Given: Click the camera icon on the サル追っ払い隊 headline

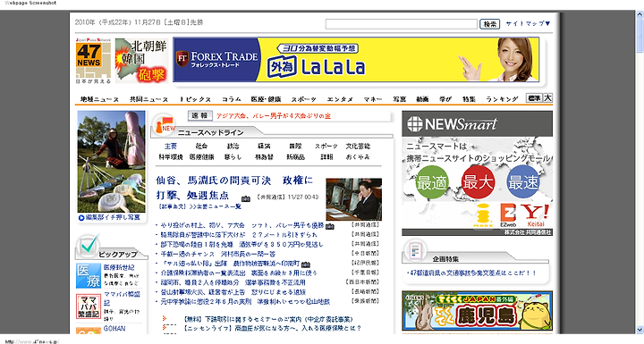Looking at the screenshot, I should point(306,264).
